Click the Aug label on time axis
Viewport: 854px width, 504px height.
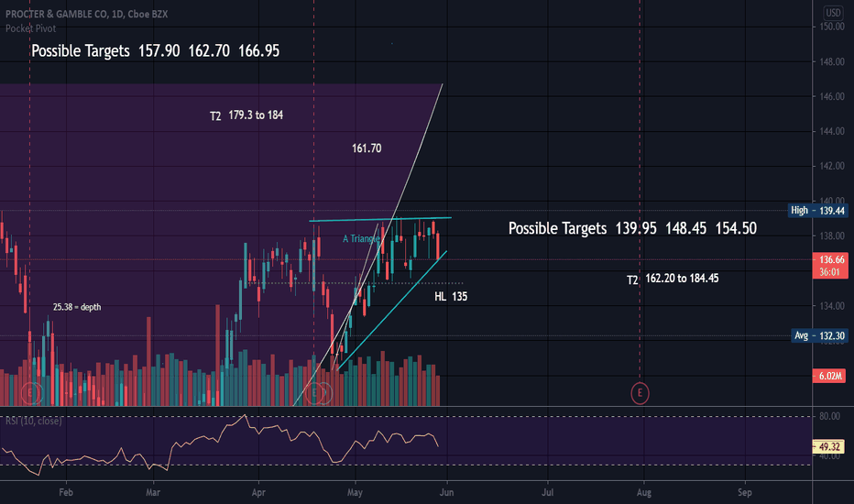click(644, 492)
